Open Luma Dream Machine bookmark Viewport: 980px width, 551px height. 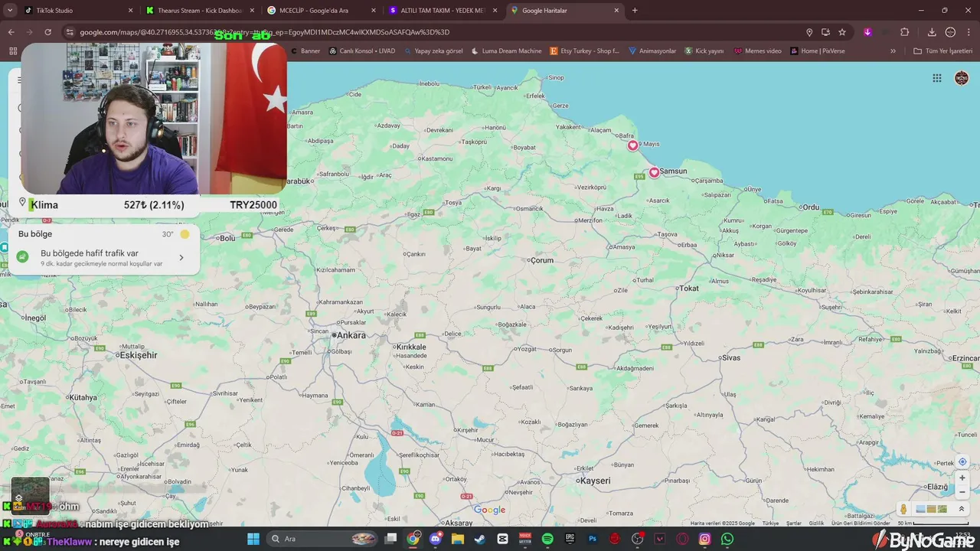[x=506, y=51]
